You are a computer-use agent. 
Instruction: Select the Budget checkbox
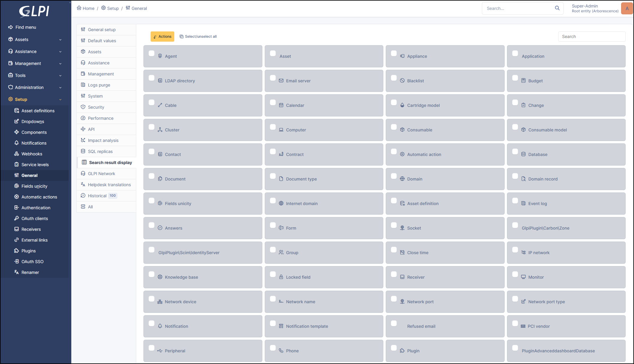click(515, 78)
